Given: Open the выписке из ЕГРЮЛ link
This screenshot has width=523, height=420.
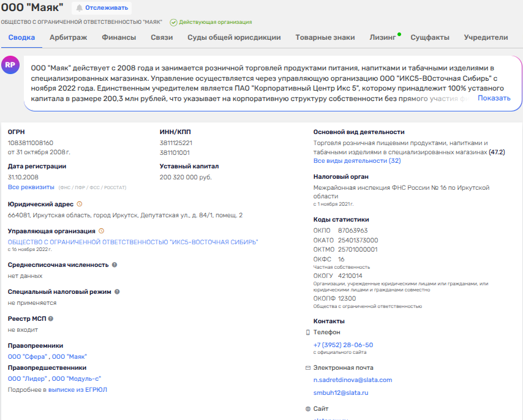Looking at the screenshot, I should click(77, 389).
